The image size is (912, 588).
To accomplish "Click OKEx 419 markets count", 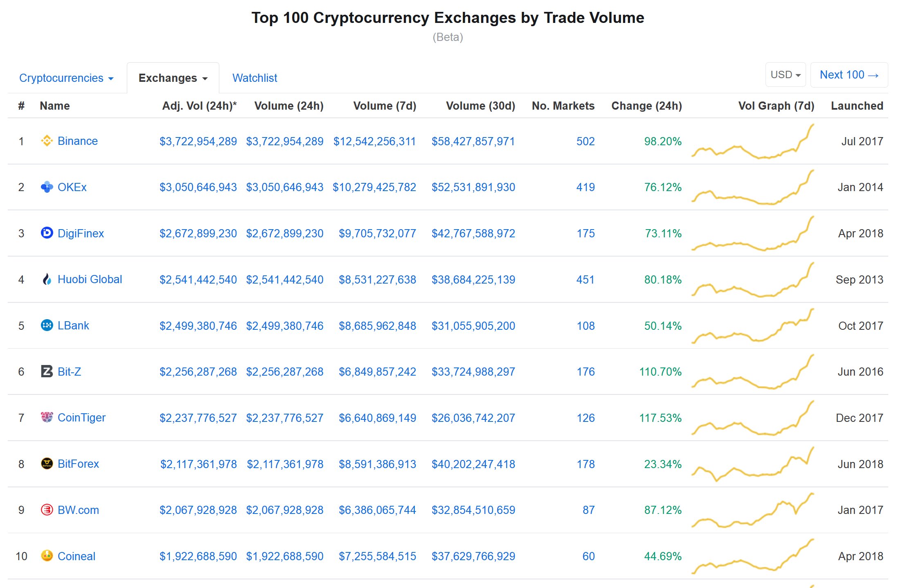I will 585,187.
